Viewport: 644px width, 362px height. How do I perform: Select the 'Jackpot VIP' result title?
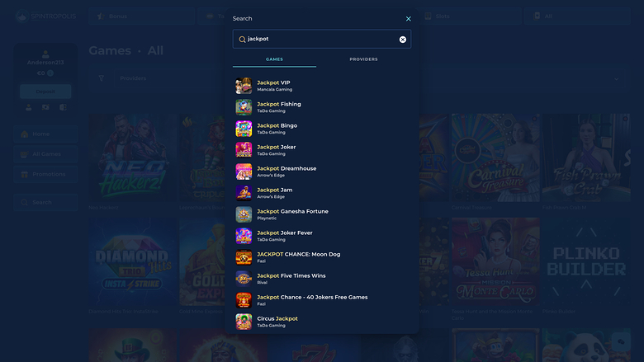[273, 82]
